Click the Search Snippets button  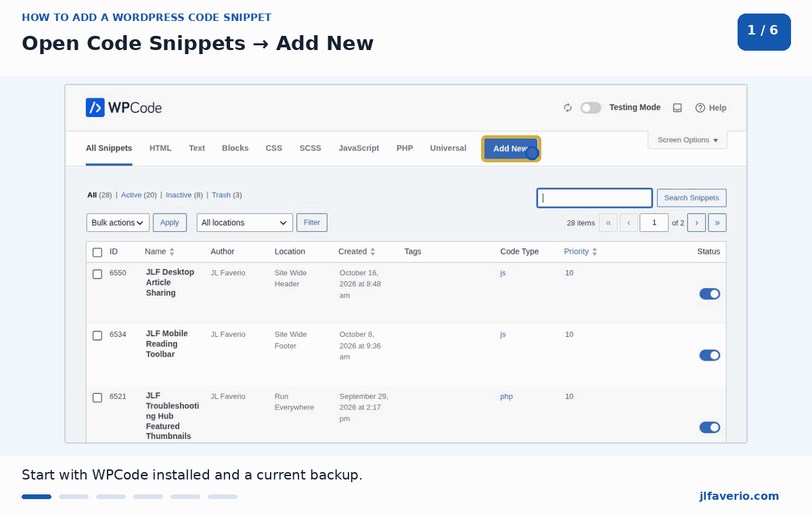tap(692, 198)
